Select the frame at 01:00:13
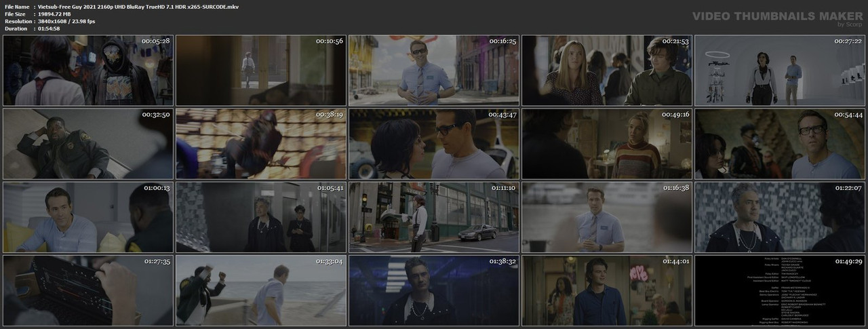 [88, 217]
